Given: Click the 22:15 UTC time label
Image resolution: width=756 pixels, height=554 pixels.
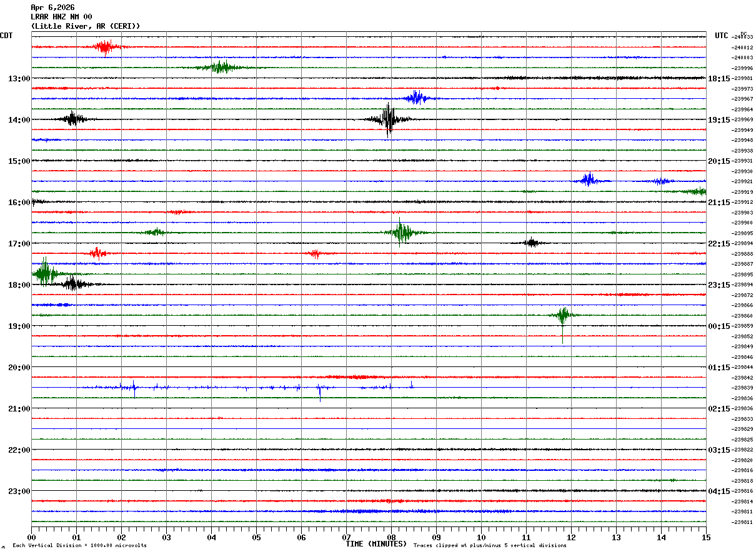Looking at the screenshot, I should [719, 244].
